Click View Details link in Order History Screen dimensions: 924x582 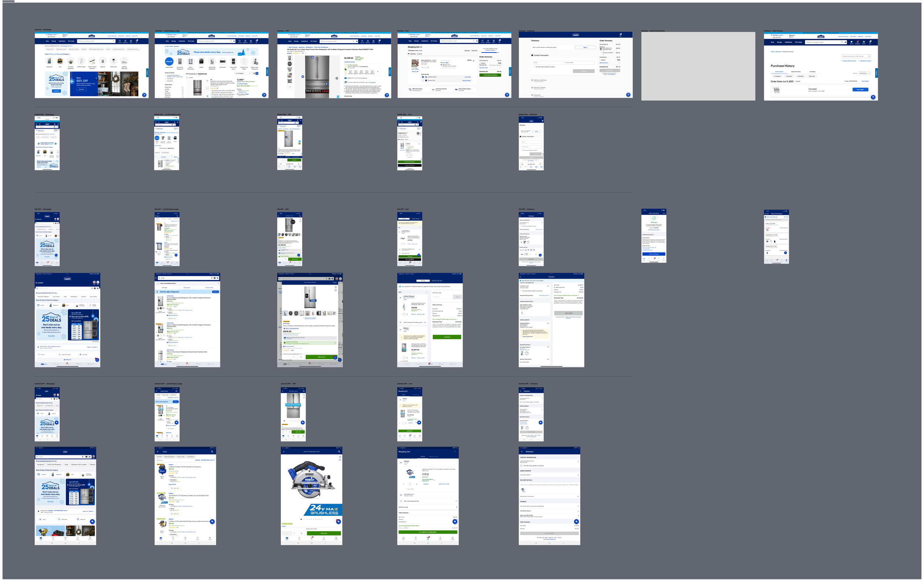point(866,81)
